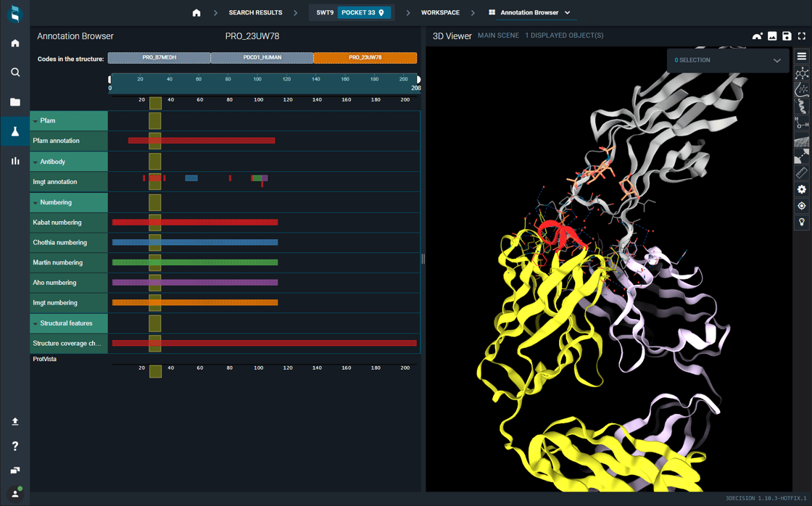The image size is (812, 506).
Task: Toggle the lightbulb lighting icon
Action: pos(801,222)
